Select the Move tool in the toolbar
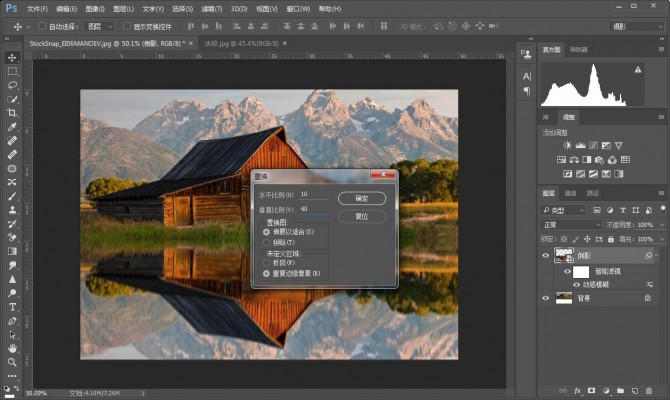Viewport: 670px width, 400px height. pos(12,57)
